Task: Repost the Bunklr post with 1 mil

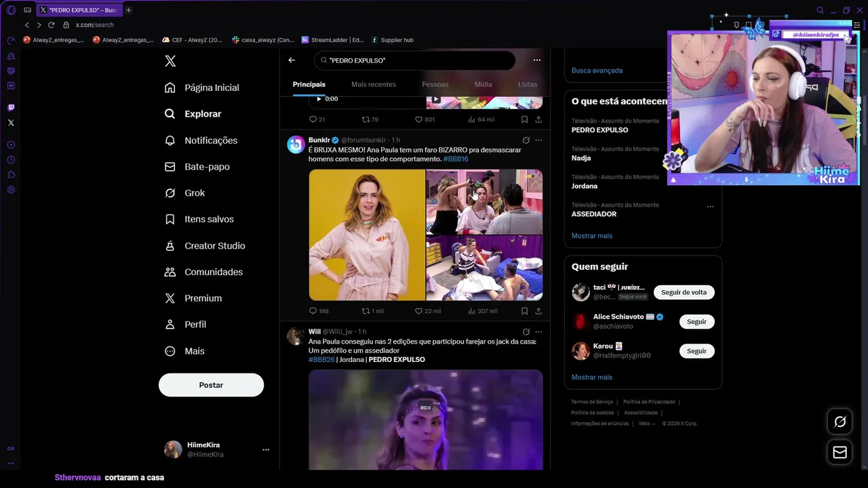Action: pos(372,311)
